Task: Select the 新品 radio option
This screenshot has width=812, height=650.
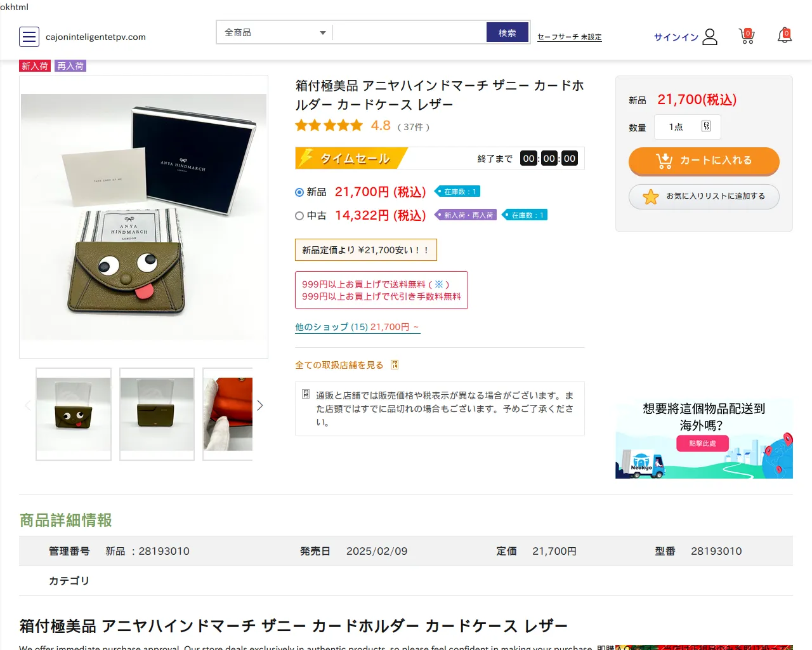Action: click(299, 192)
